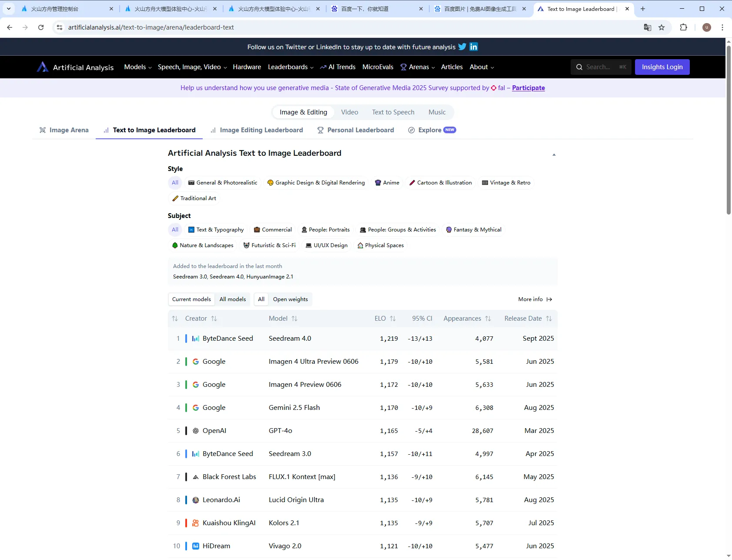Open the Articles nav link

tap(452, 67)
